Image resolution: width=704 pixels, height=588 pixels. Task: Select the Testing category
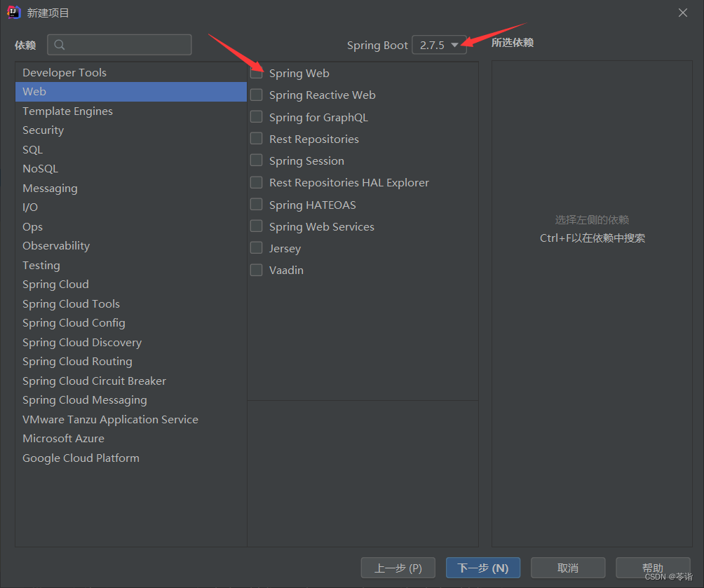coord(131,266)
